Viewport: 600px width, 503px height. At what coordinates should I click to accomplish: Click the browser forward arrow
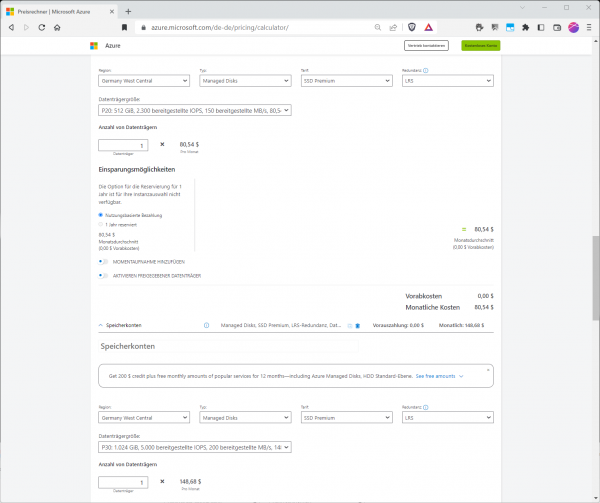click(26, 28)
